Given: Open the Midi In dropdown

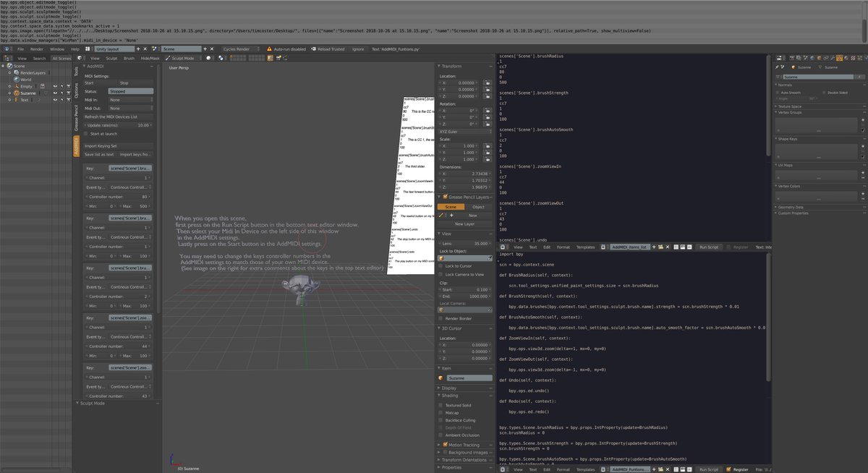Looking at the screenshot, I should pyautogui.click(x=129, y=100).
